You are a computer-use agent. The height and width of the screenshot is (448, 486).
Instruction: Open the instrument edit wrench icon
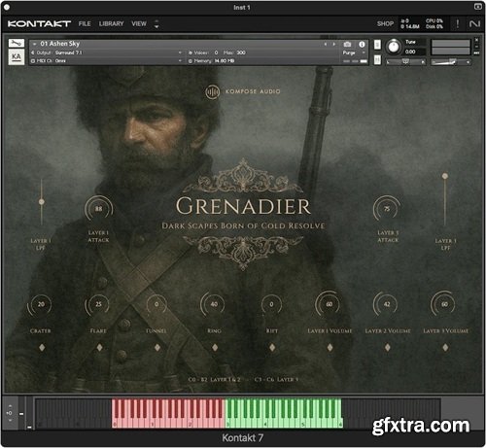17,43
